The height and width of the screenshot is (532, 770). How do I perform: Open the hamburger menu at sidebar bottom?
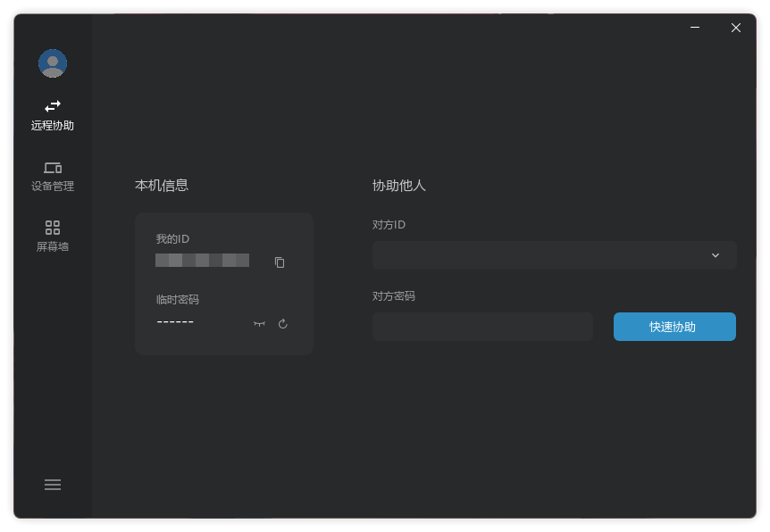[x=53, y=485]
